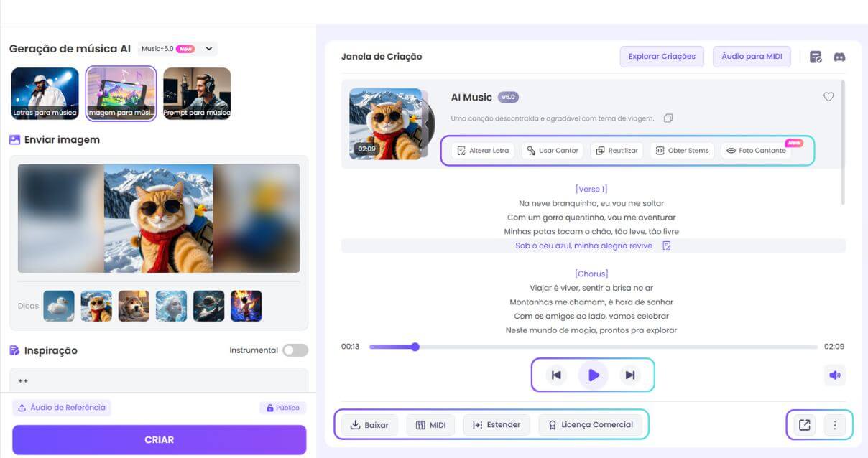Viewport: 868px width, 458px height.
Task: Click the CRIAR button
Action: click(x=160, y=439)
